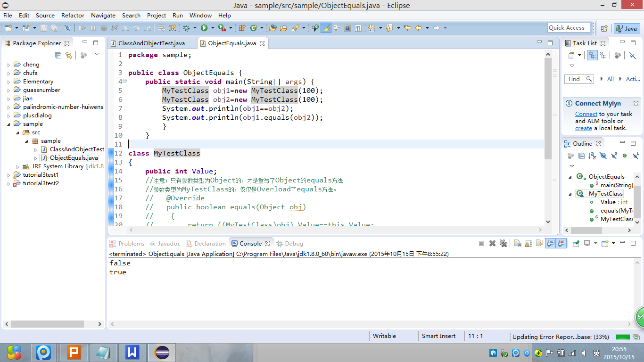
Task: Click the Save All toolbar icon
Action: point(54,28)
